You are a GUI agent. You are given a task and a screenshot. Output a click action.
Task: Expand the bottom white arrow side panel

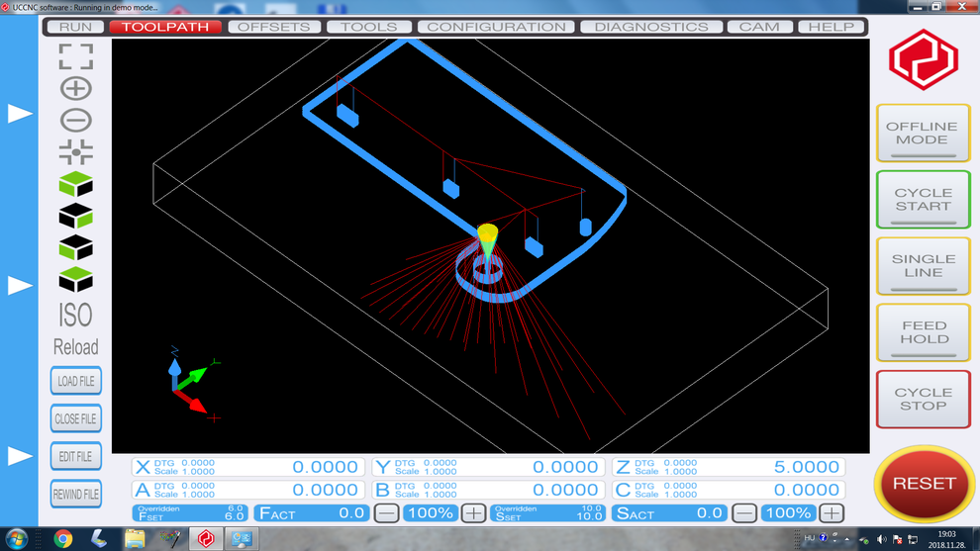20,456
